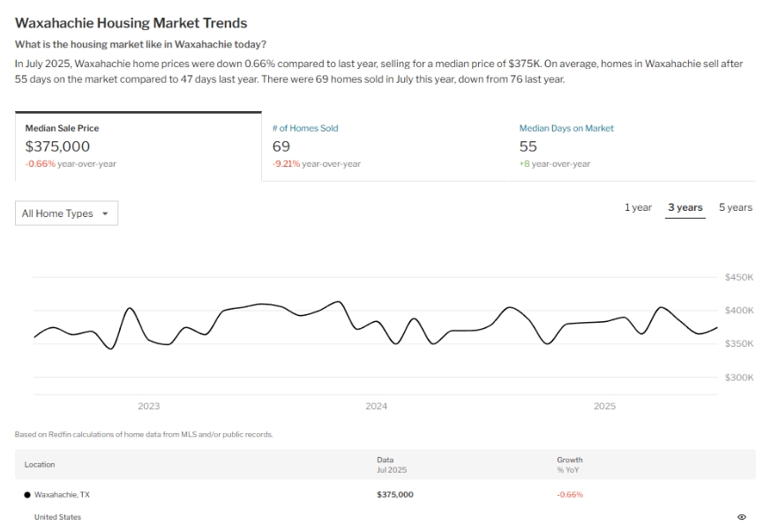Click the $375,000 value in data table
The height and width of the screenshot is (532, 771).
[x=394, y=495]
